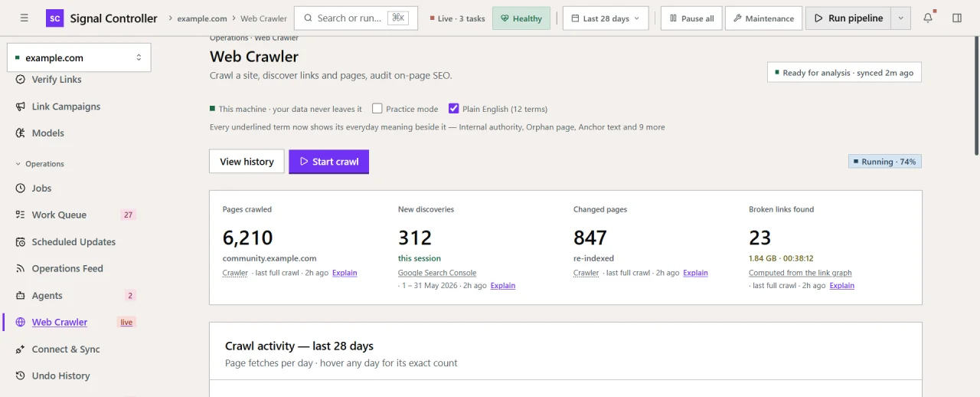Click the magnifier icon in search box
The image size is (980, 397).
307,18
